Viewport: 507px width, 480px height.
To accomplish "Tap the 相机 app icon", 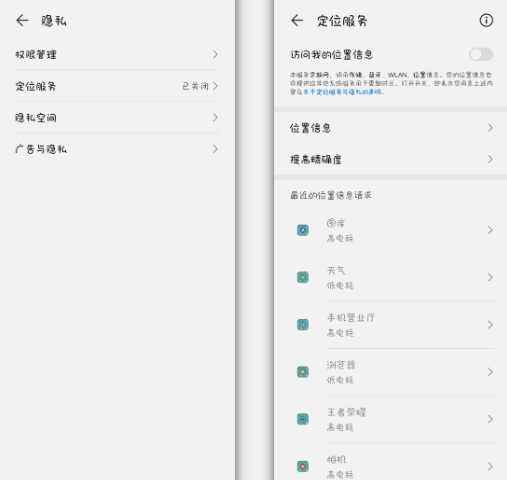I will pos(303,466).
